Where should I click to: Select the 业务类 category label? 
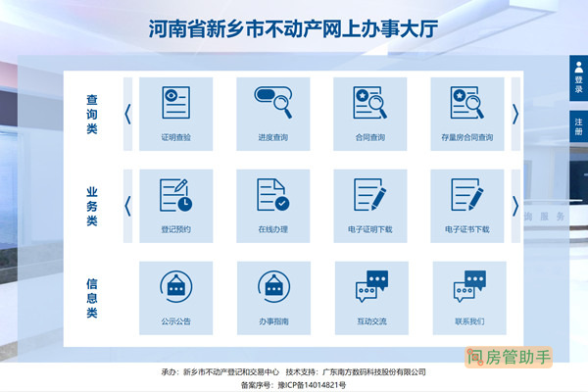[92, 206]
